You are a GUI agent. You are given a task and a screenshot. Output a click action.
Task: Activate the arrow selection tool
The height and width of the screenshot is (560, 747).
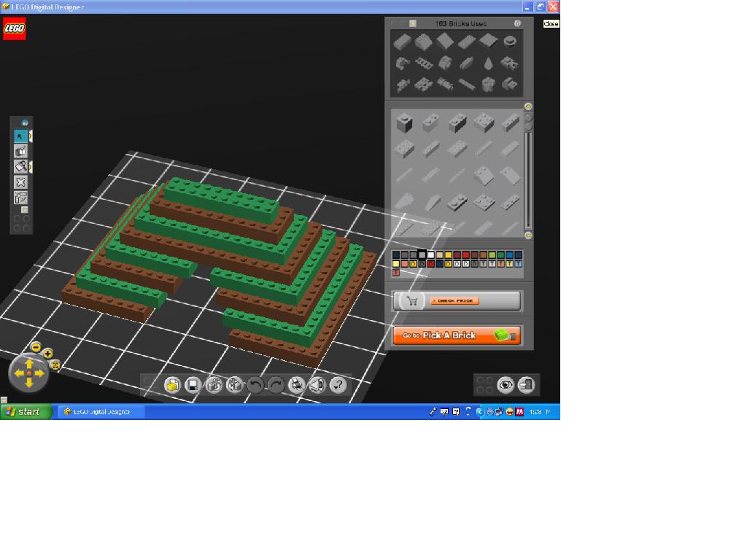click(20, 136)
